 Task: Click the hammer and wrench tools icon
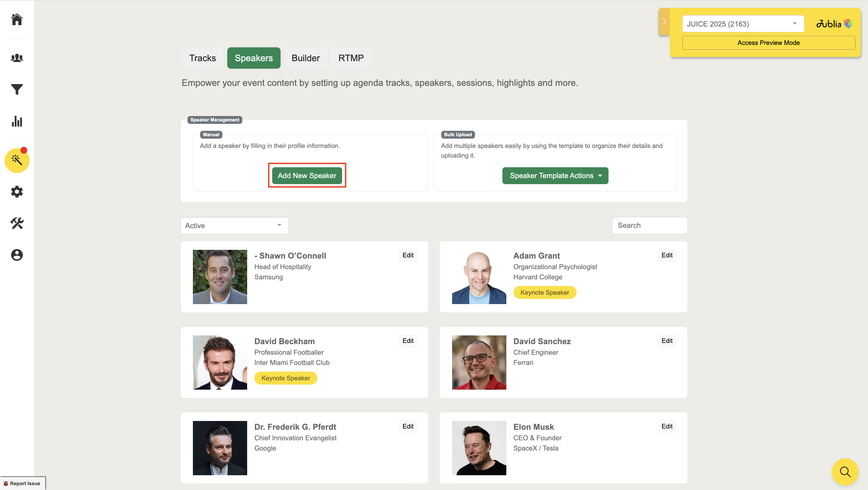tap(17, 223)
